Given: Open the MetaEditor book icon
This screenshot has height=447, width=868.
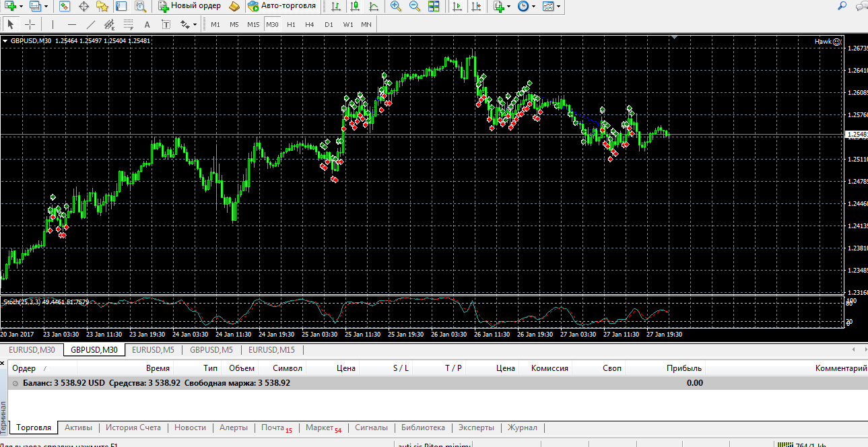Looking at the screenshot, I should tap(234, 6).
